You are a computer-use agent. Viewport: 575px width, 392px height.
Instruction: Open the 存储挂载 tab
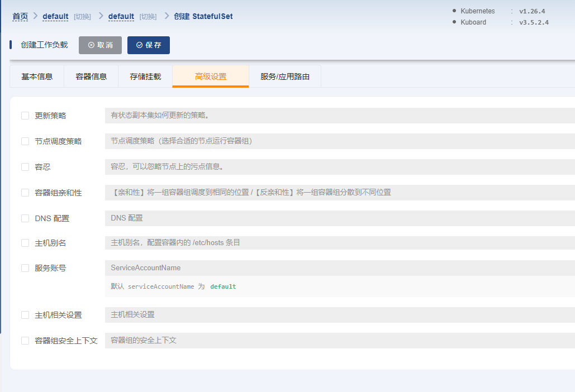(x=145, y=77)
